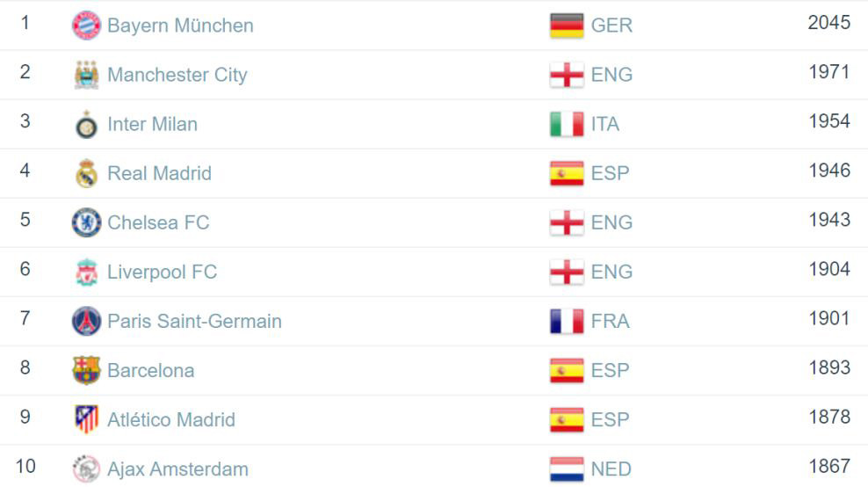868x487 pixels.
Task: Click the Paris Saint-Germain club crest
Action: coord(86,322)
